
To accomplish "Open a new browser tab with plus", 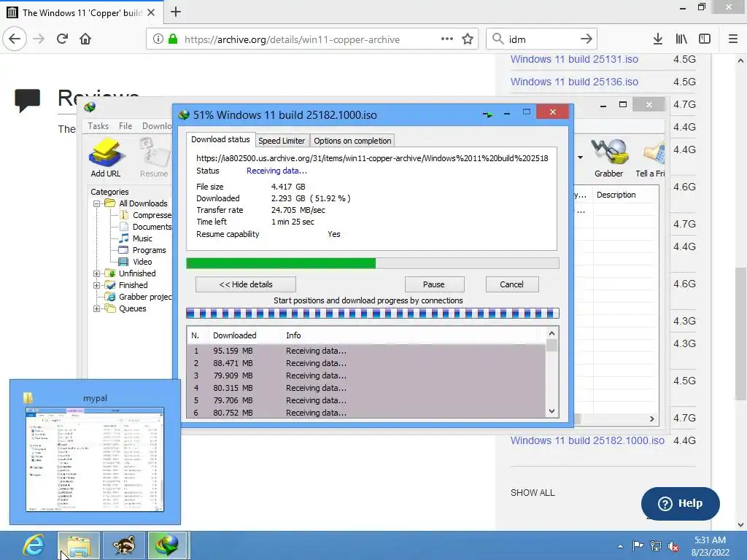I will (x=176, y=12).
